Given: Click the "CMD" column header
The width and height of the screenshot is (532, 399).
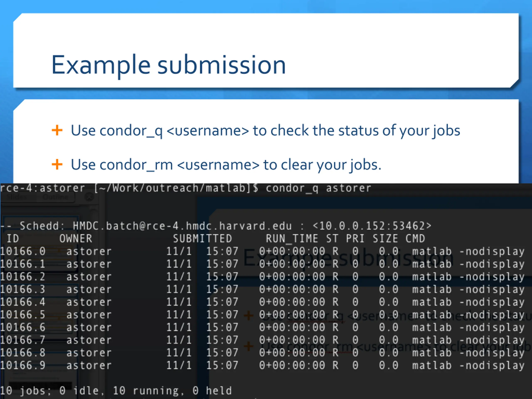Looking at the screenshot, I should click(415, 239).
